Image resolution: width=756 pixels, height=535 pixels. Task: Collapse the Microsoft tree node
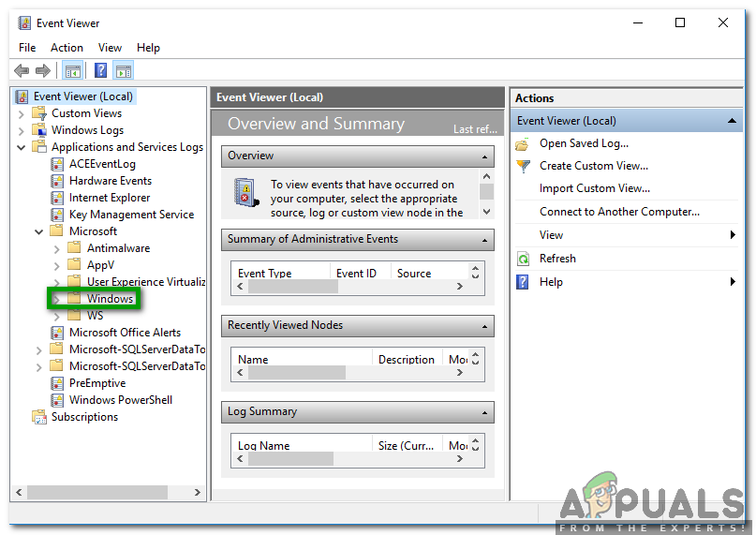pyautogui.click(x=39, y=232)
